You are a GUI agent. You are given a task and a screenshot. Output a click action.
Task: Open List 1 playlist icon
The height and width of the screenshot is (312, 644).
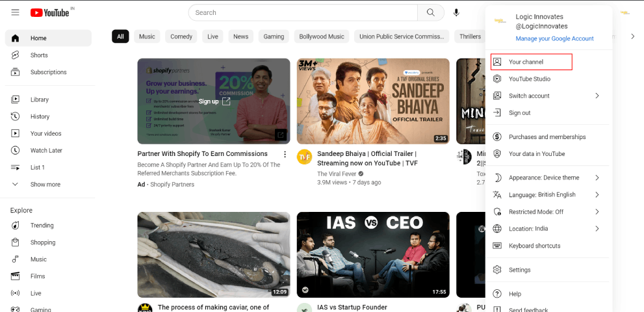click(15, 167)
